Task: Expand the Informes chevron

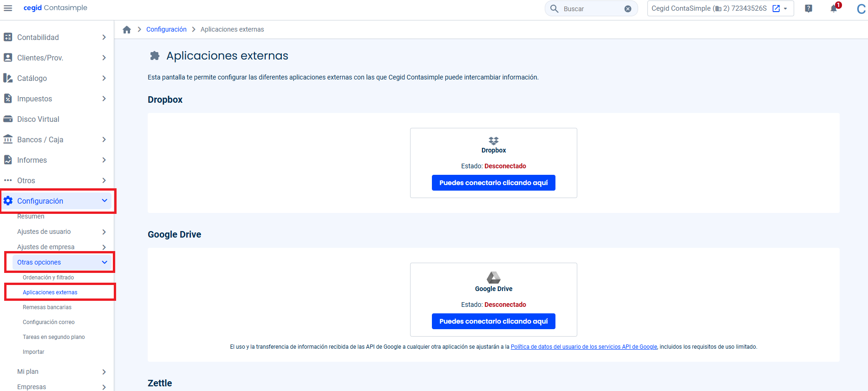Action: (104, 160)
